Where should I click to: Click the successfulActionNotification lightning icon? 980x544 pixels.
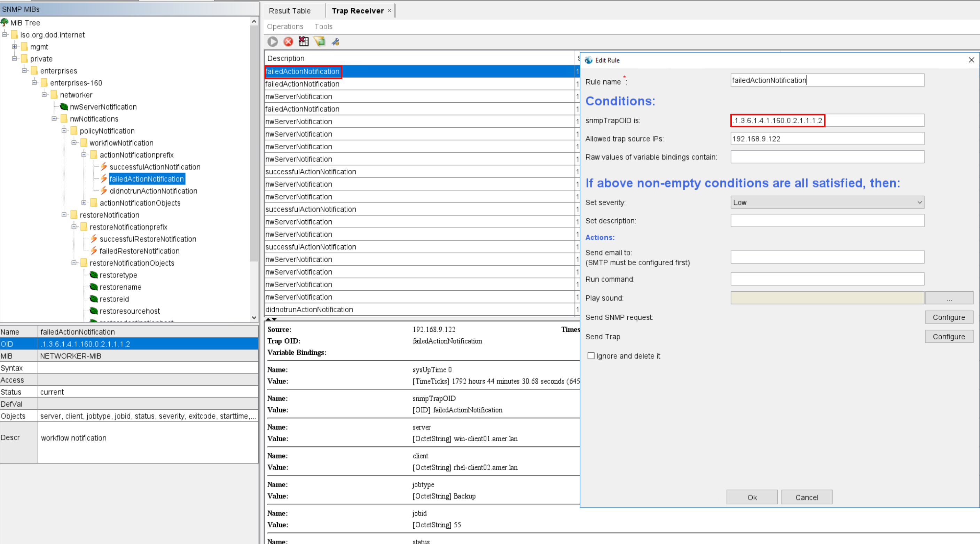[103, 167]
